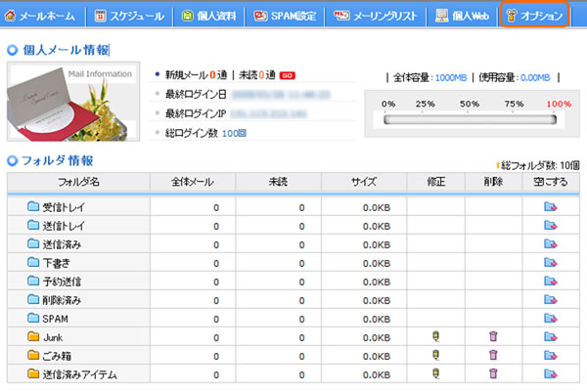Open the 受信トレイ folder link
Image resolution: width=587 pixels, height=392 pixels.
click(x=61, y=207)
